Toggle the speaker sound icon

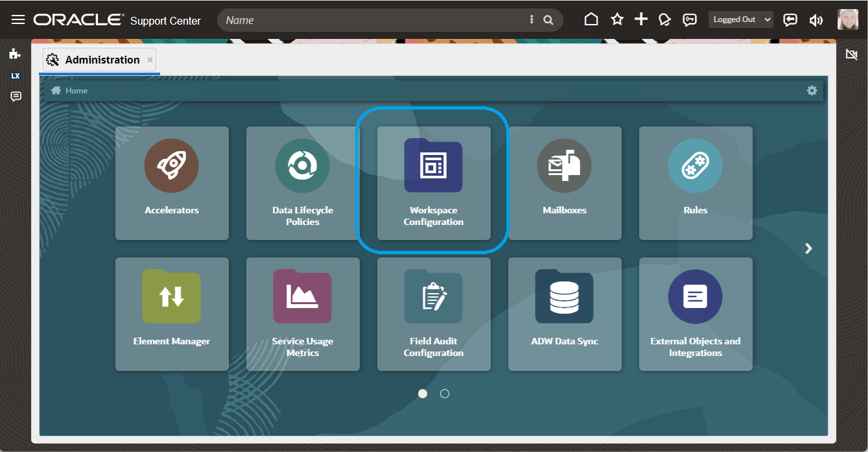816,20
